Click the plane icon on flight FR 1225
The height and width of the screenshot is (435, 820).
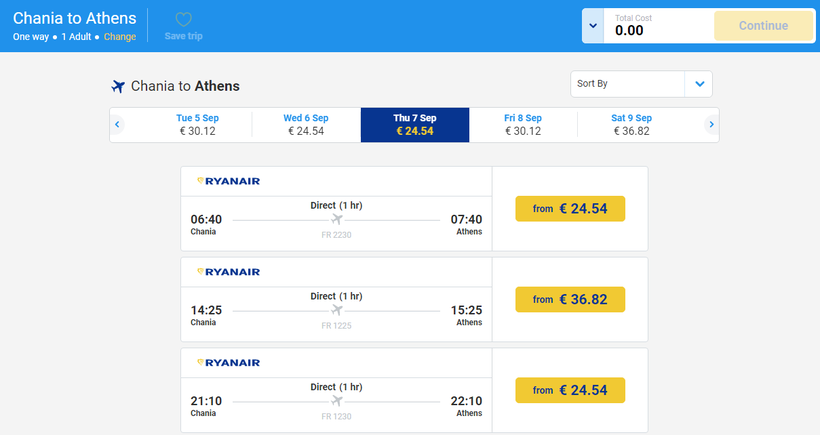pyautogui.click(x=337, y=310)
